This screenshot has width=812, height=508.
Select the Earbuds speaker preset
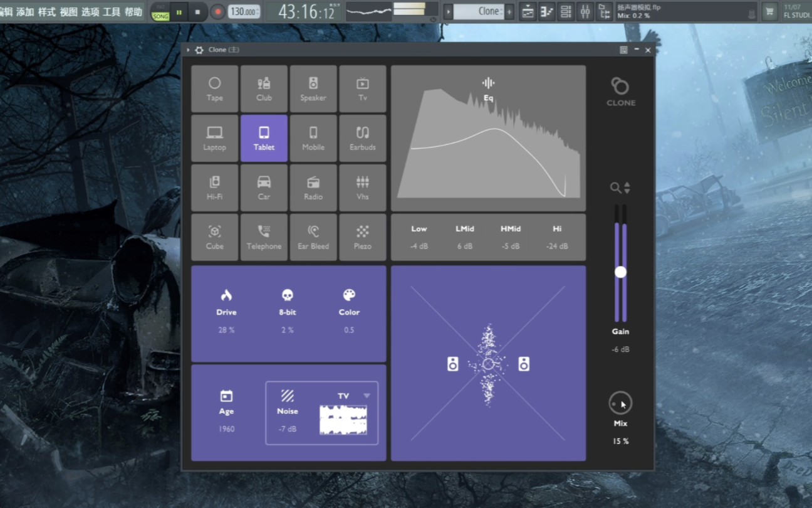[363, 138]
